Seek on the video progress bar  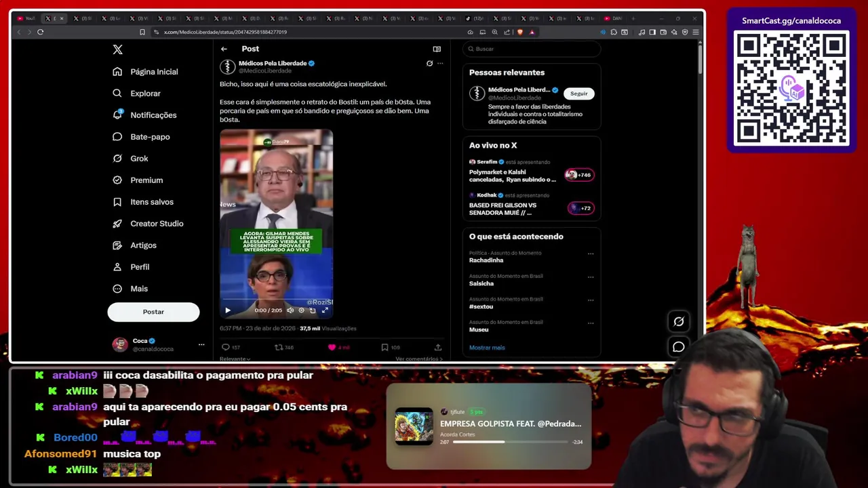point(276,300)
